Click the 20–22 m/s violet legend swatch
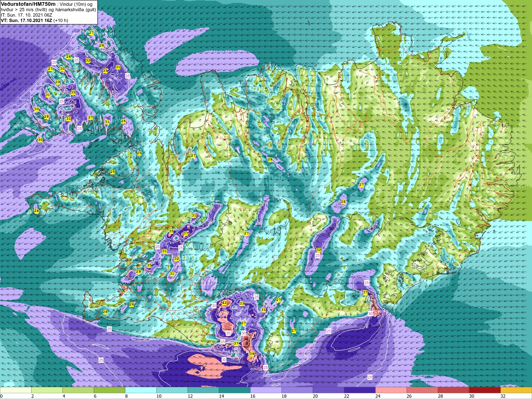 (328, 390)
